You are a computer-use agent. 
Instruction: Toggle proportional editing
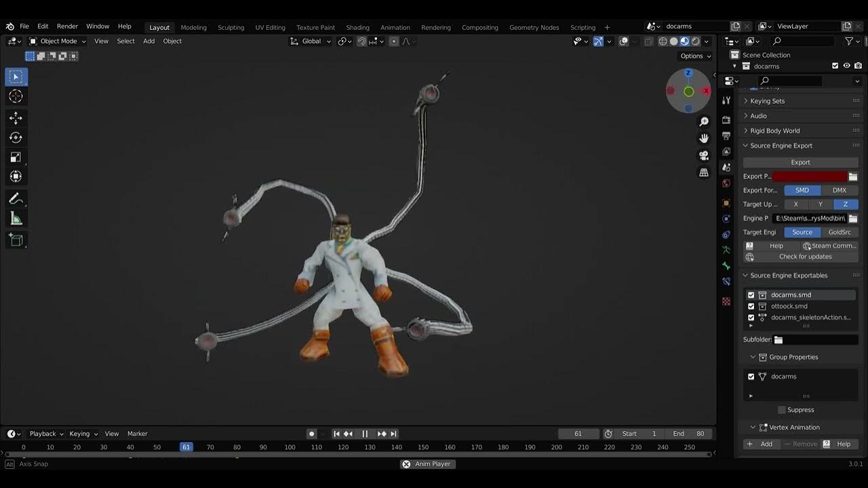tap(394, 41)
